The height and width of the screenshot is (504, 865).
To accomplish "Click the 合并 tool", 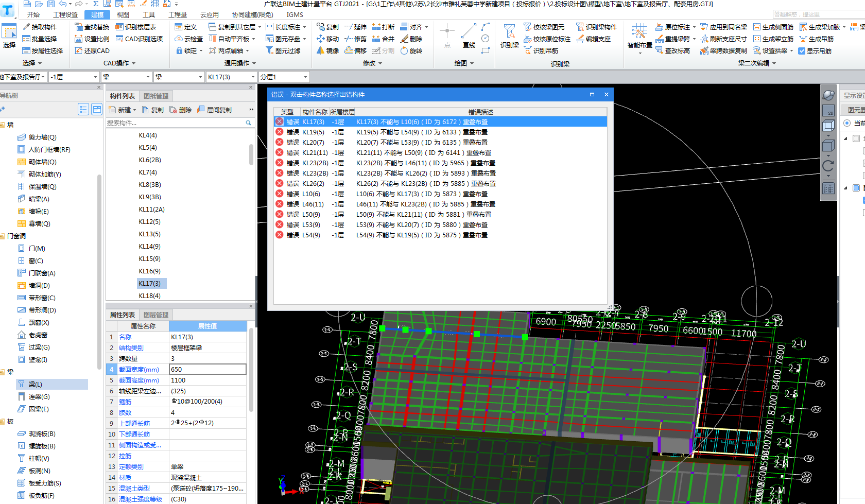I will (383, 39).
